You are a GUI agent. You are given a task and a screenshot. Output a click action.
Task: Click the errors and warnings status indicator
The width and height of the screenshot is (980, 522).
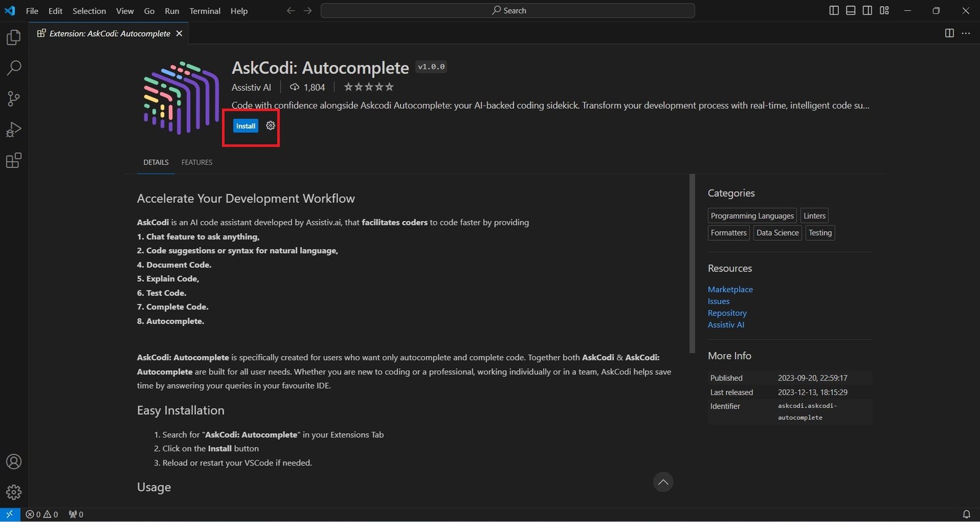(x=42, y=515)
